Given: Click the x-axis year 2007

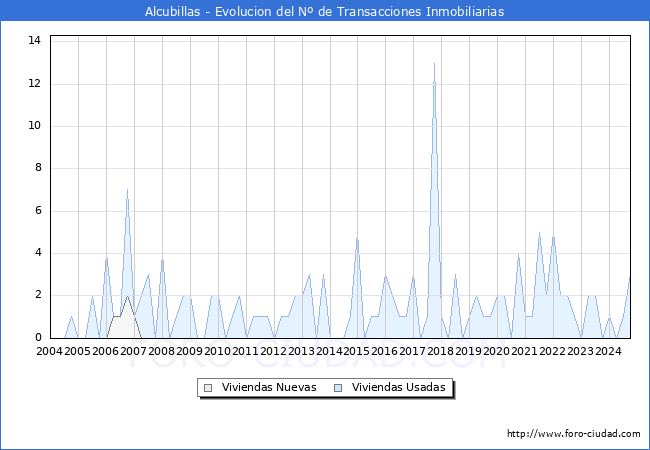Looking at the screenshot, I should pos(133,351).
